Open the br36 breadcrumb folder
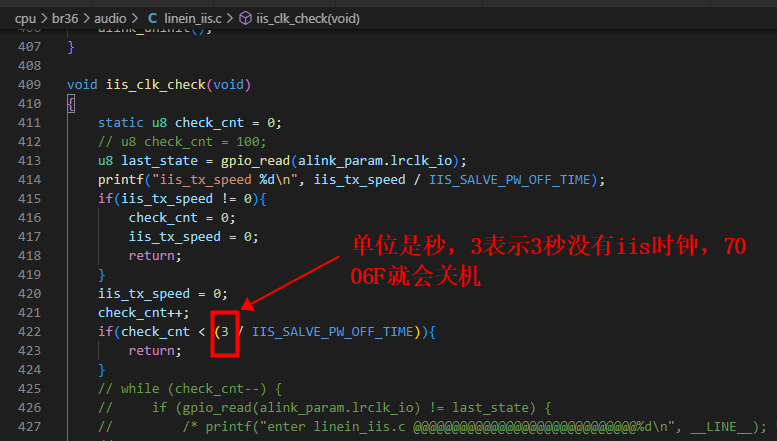This screenshot has width=777, height=441. [x=65, y=19]
